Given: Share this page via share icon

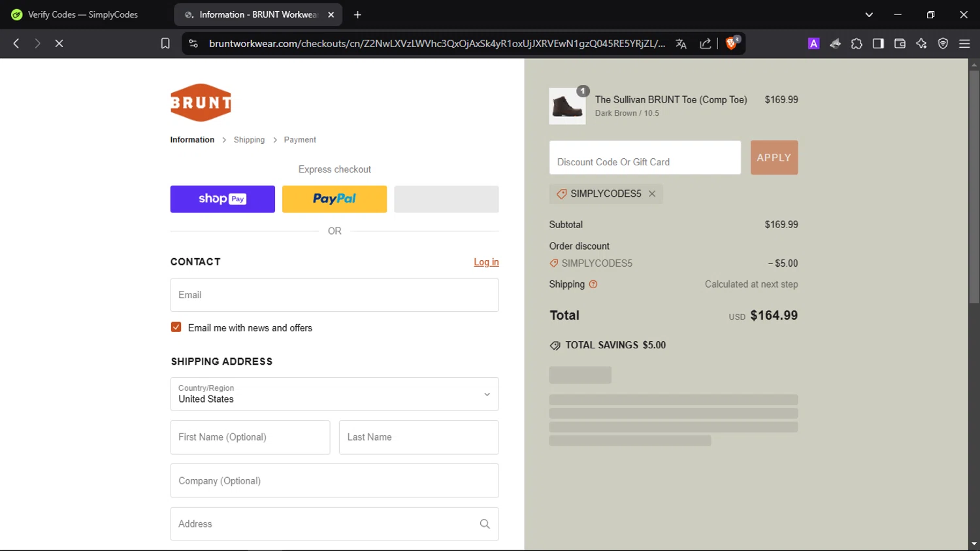Looking at the screenshot, I should pyautogui.click(x=706, y=43).
